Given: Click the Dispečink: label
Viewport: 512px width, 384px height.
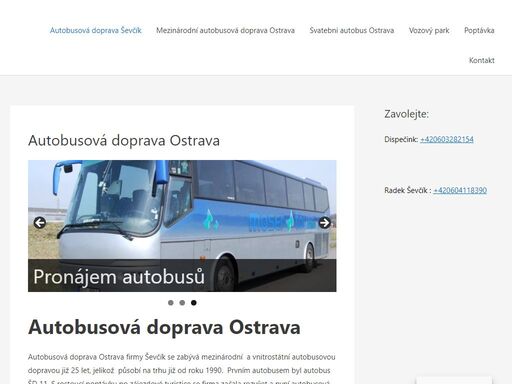Looking at the screenshot, I should click(401, 139).
